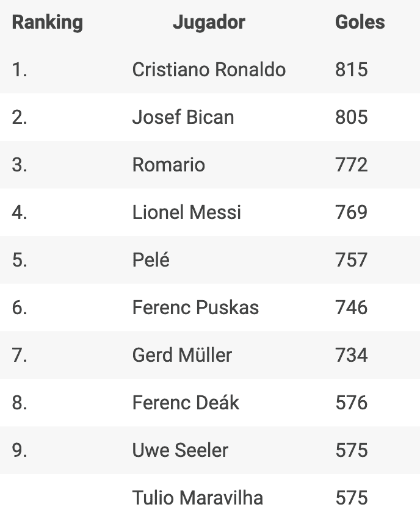Click the 757 goals cell for Pelé
420x521 pixels.
point(352,260)
